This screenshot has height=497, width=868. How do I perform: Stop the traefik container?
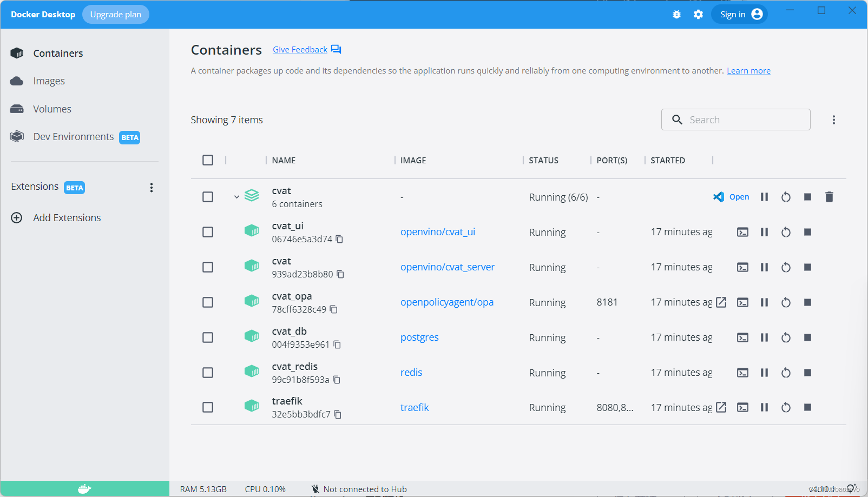(807, 407)
